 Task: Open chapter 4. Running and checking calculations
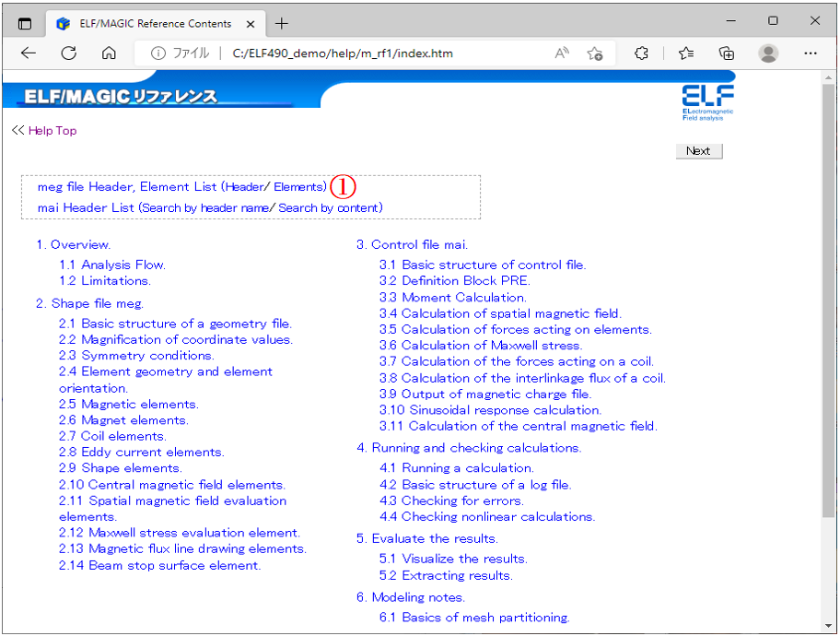[470, 448]
